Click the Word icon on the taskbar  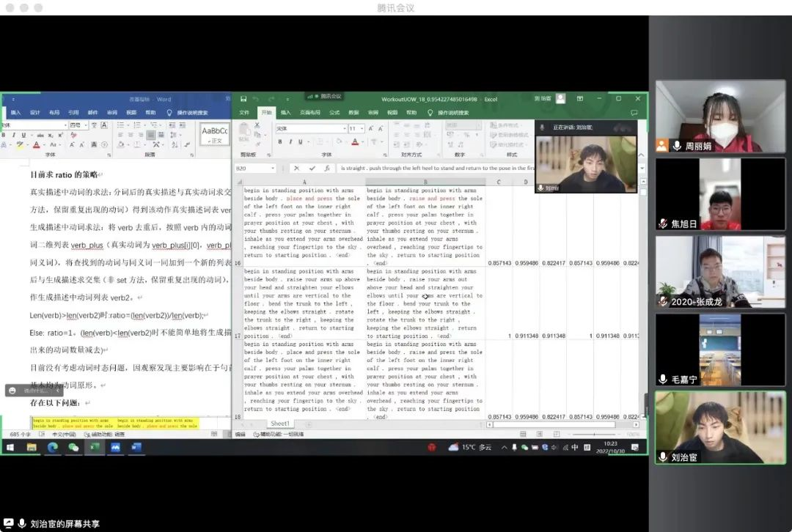pos(136,447)
